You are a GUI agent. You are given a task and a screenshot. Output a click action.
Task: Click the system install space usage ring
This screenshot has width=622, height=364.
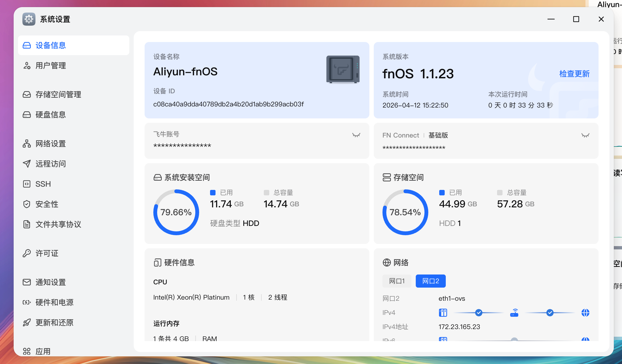click(176, 212)
